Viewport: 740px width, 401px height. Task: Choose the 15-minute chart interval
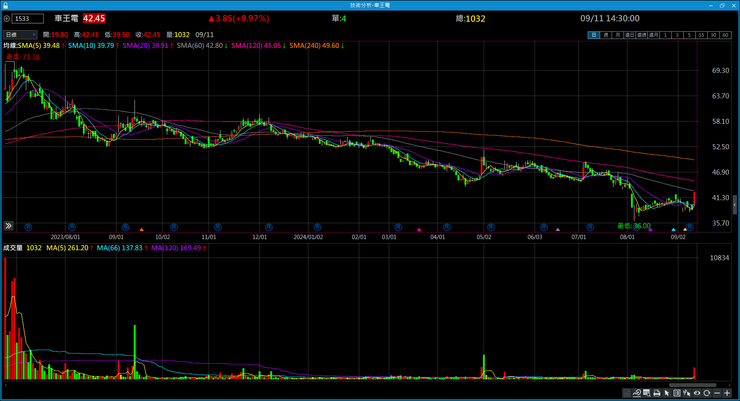(x=701, y=35)
